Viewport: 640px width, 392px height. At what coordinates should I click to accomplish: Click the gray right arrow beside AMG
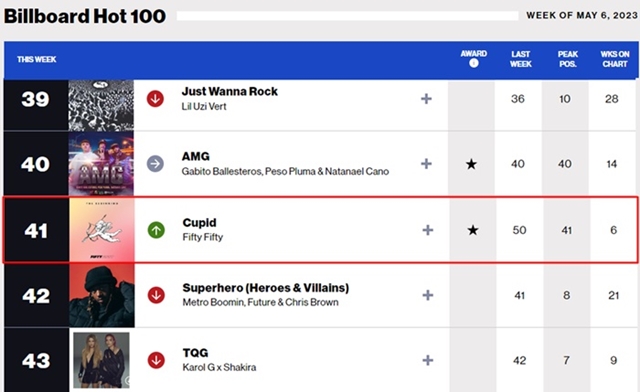(x=155, y=164)
